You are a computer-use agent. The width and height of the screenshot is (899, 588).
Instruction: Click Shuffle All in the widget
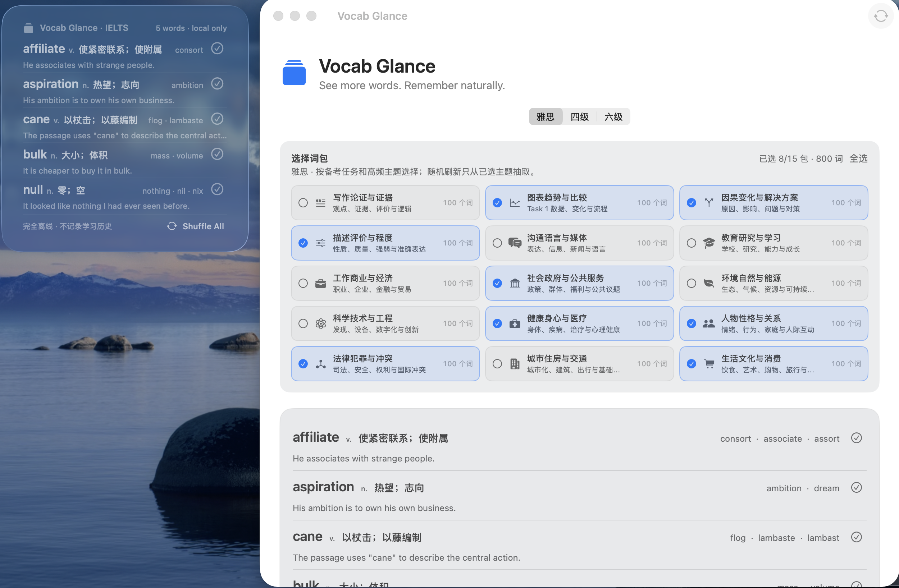coord(196,226)
